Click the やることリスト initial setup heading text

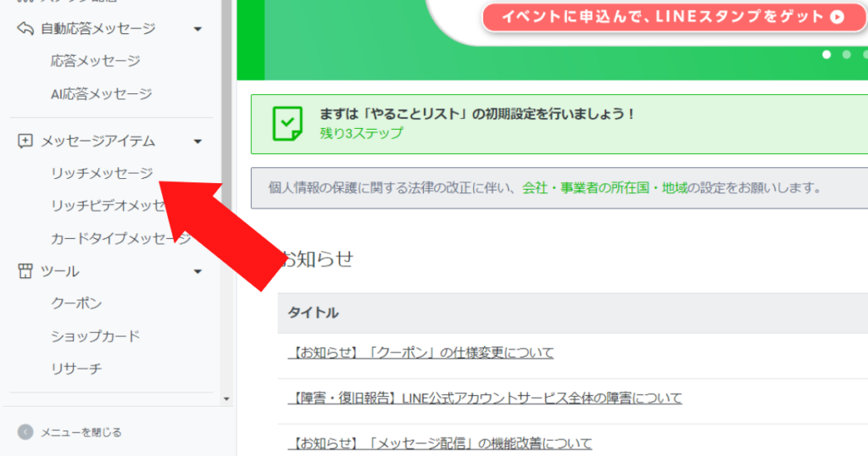click(x=476, y=114)
